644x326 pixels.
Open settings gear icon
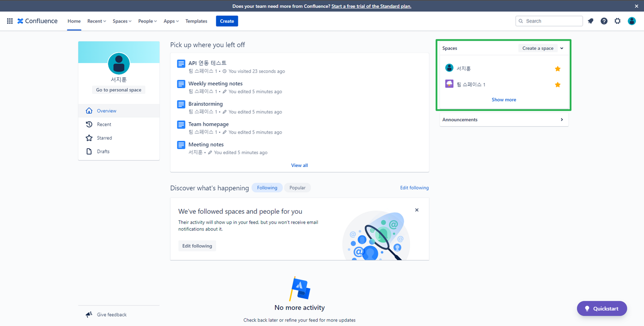tap(617, 21)
